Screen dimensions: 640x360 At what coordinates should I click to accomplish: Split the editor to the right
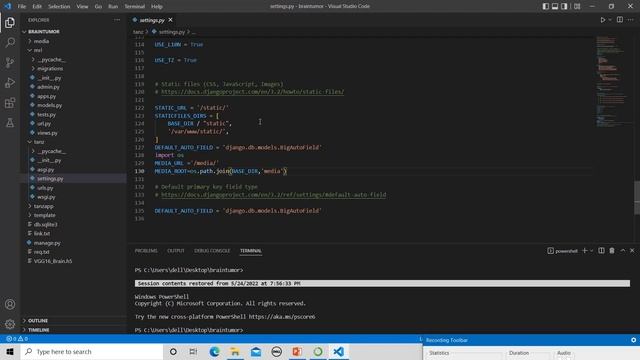tap(620, 20)
